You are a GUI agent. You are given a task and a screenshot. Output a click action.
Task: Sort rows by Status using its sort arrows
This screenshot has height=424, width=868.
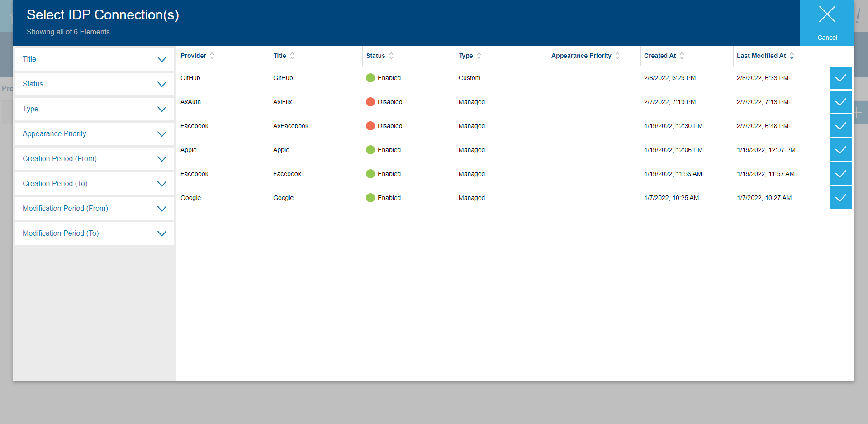click(x=392, y=56)
